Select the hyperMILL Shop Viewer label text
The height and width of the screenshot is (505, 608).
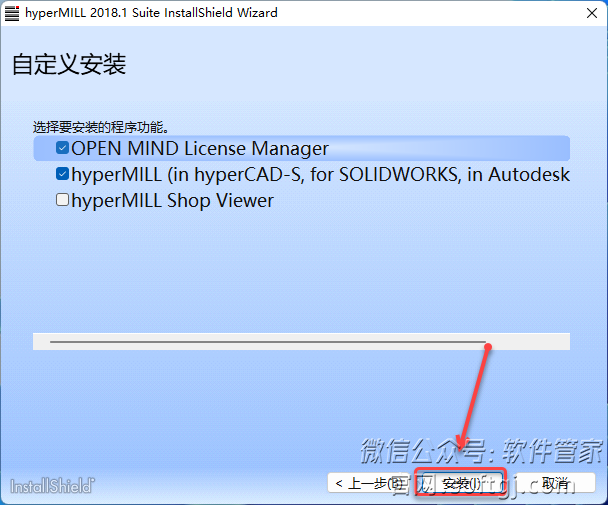[x=173, y=201]
